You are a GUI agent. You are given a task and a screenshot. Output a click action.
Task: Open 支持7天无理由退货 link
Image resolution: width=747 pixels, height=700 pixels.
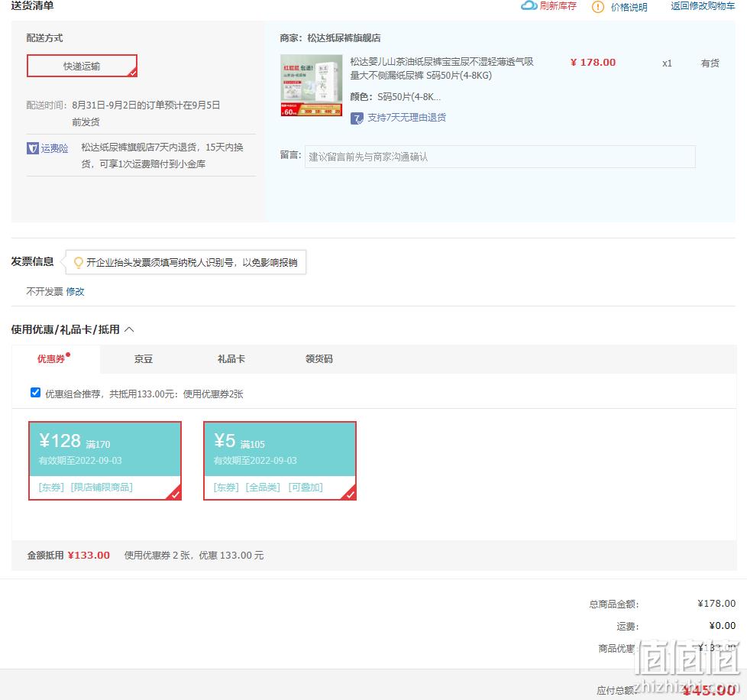[x=406, y=117]
